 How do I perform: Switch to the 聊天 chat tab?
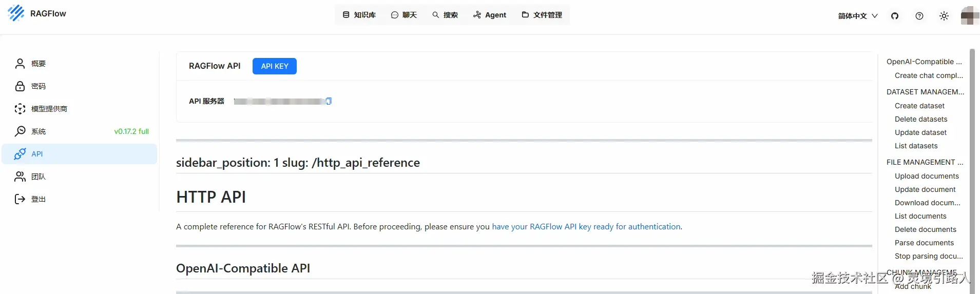coord(404,15)
